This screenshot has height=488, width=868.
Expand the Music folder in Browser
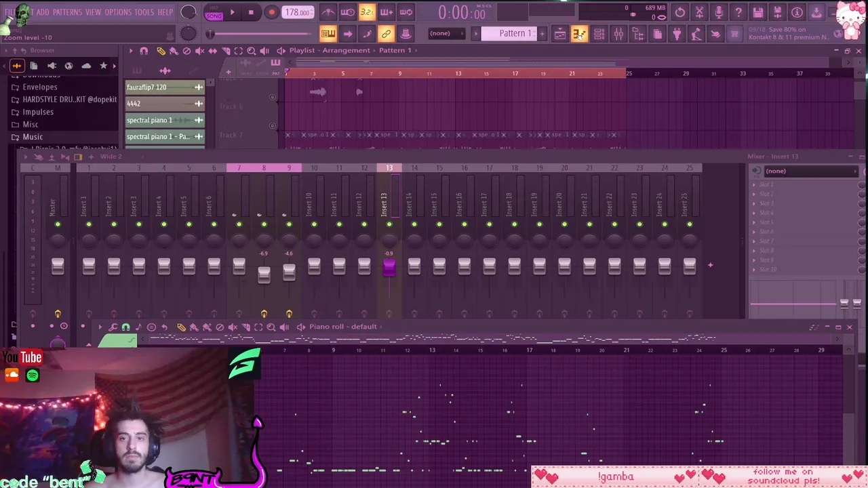[x=33, y=137]
